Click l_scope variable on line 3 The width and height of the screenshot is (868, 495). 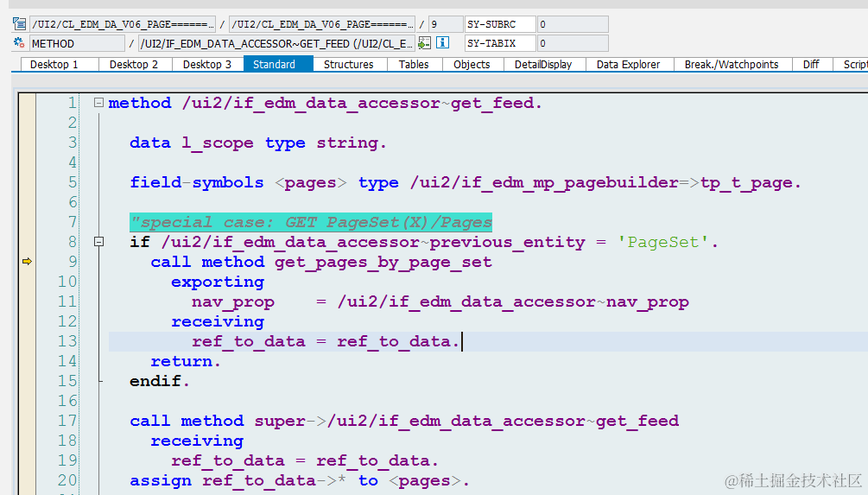[x=218, y=143]
